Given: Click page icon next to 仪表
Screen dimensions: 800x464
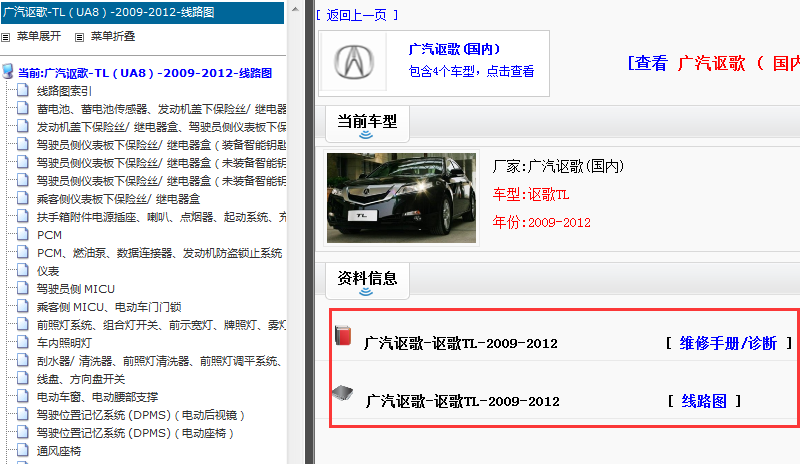Looking at the screenshot, I should pyautogui.click(x=22, y=270).
